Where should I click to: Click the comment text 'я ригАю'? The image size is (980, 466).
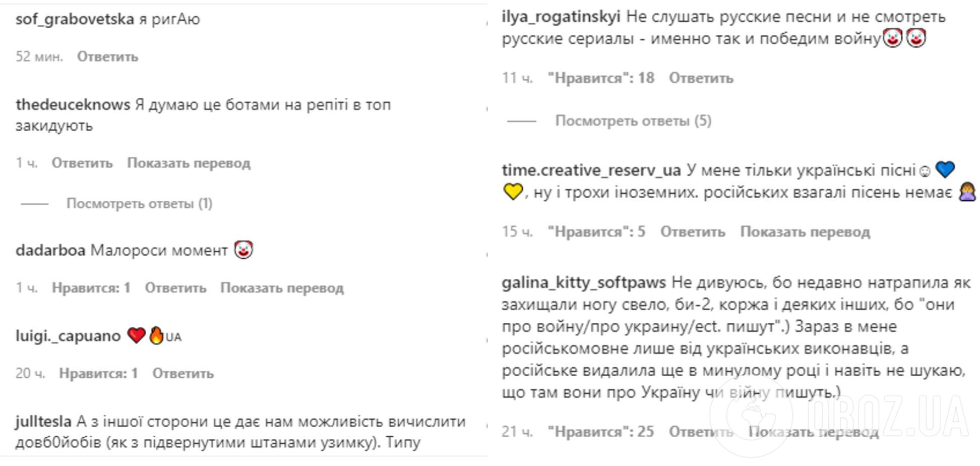pos(170,19)
